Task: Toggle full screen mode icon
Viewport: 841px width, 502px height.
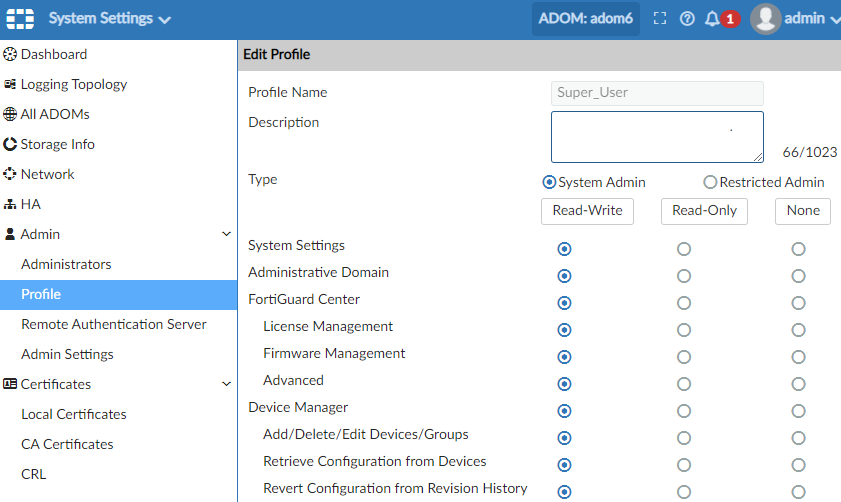Action: click(x=660, y=19)
